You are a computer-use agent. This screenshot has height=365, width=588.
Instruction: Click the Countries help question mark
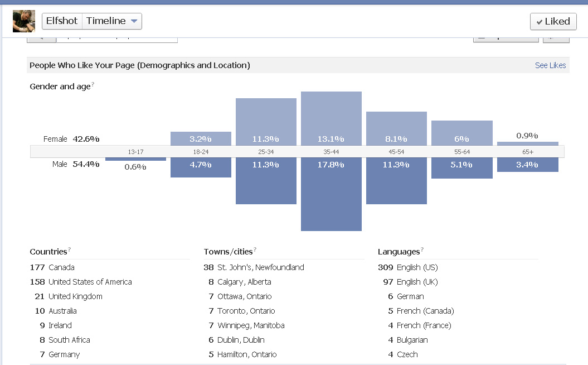[69, 249]
